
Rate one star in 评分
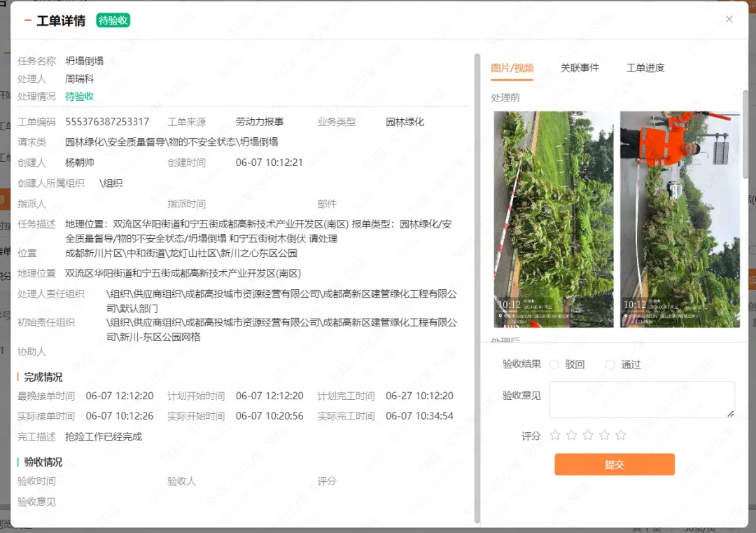tap(555, 435)
